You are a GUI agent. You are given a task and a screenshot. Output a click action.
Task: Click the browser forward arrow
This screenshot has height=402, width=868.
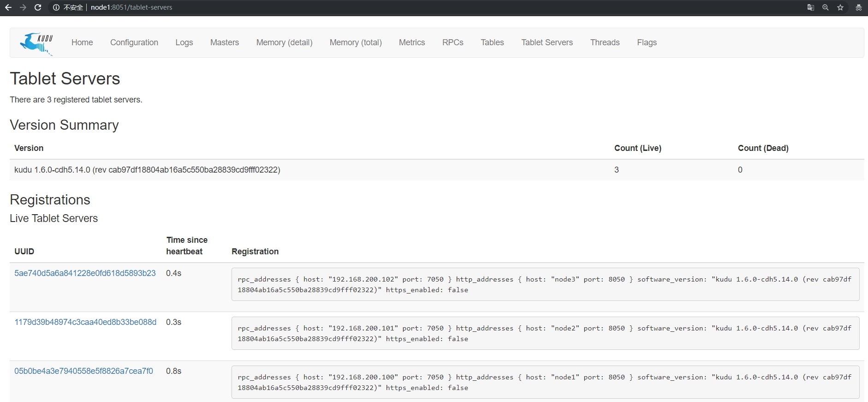23,7
